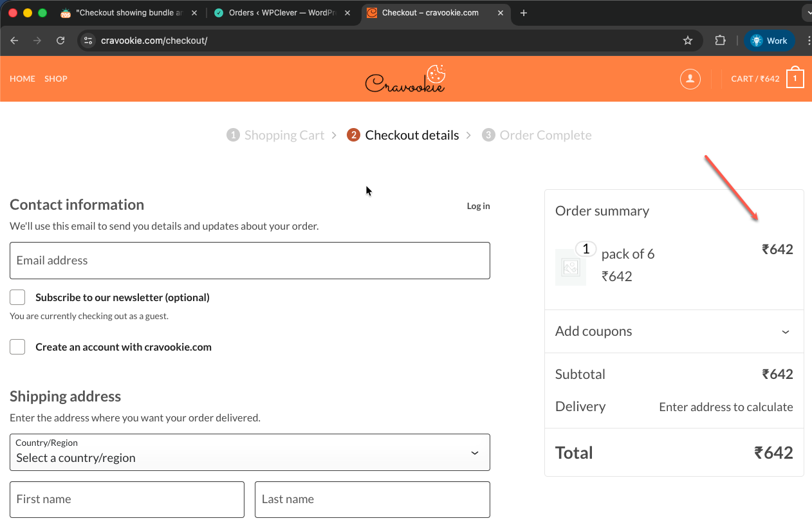812x525 pixels.
Task: Click the Cravookie cookie logo
Action: tap(405, 79)
